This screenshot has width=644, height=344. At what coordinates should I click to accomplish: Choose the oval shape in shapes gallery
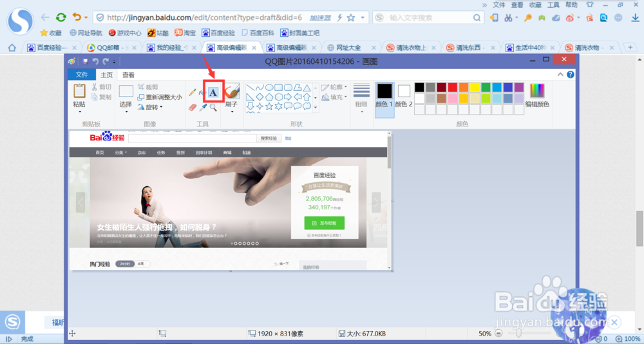(x=269, y=88)
